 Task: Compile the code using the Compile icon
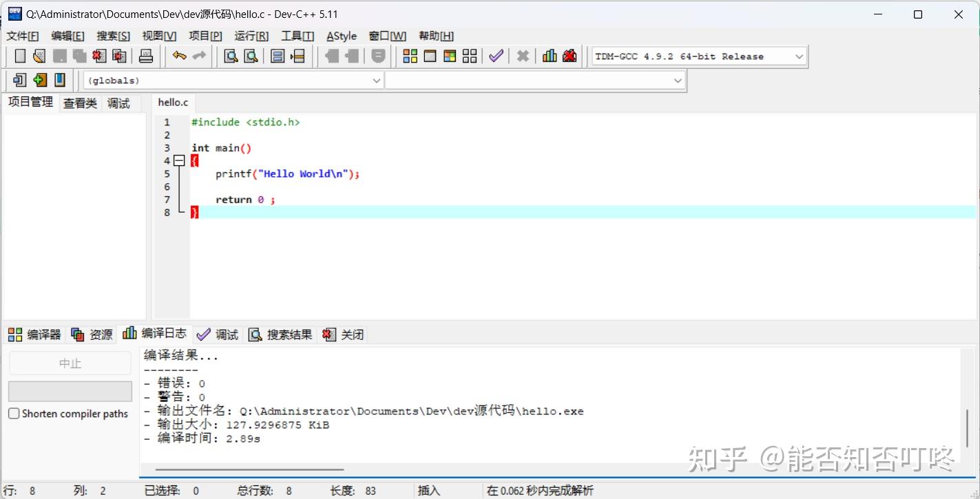click(x=410, y=56)
